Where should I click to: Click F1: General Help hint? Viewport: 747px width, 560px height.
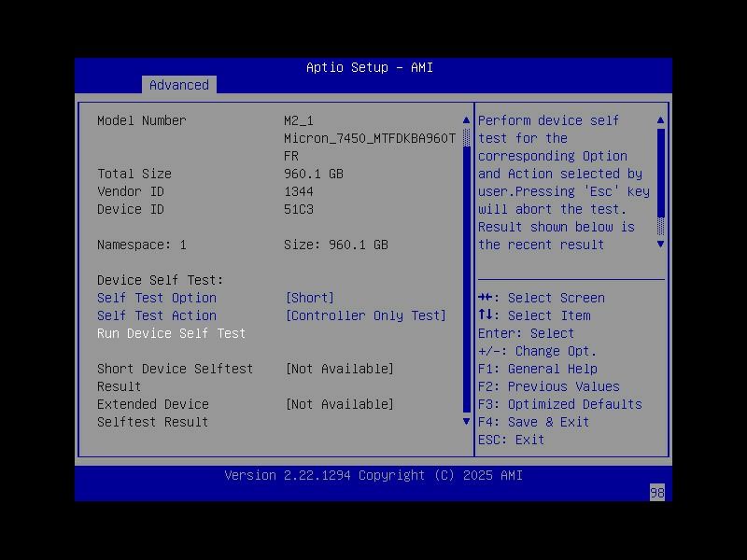click(538, 369)
